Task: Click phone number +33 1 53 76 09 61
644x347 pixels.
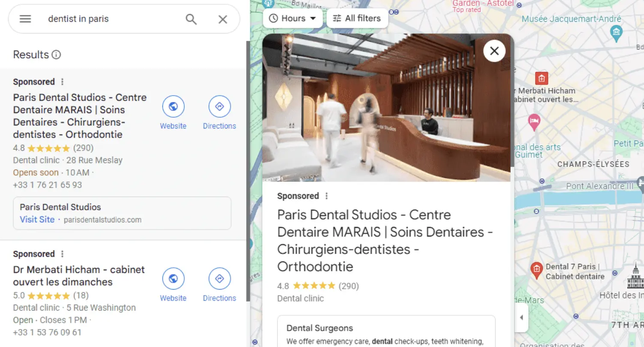Action: [x=47, y=332]
